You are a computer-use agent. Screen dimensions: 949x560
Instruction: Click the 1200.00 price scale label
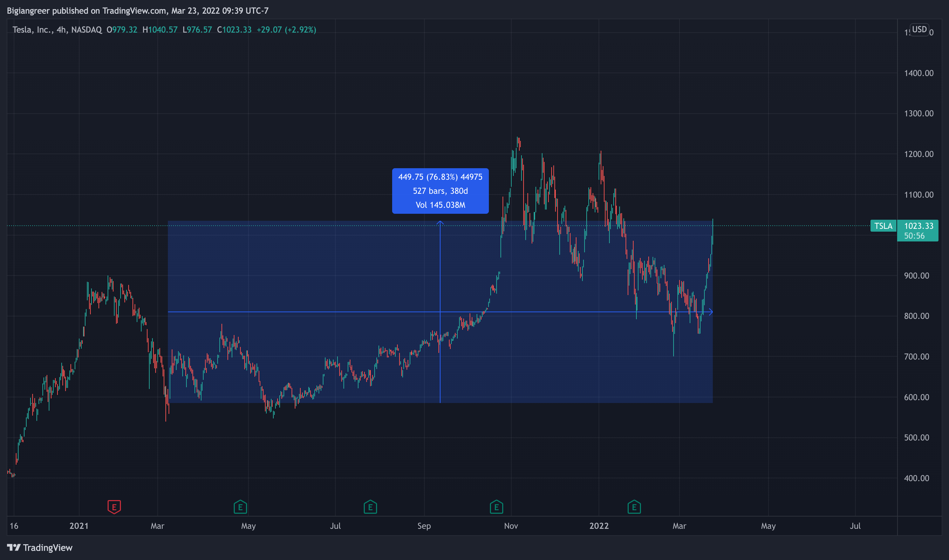[919, 154]
